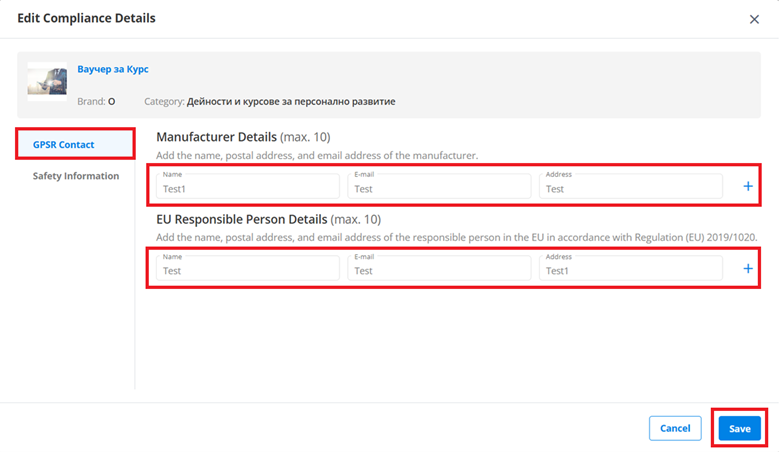Open the product thumbnail image
780x452 pixels.
pyautogui.click(x=47, y=81)
